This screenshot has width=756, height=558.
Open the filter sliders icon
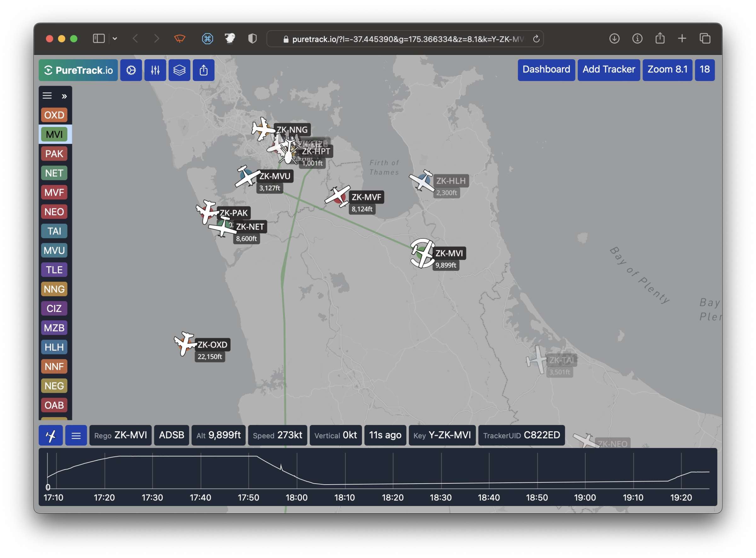(155, 70)
